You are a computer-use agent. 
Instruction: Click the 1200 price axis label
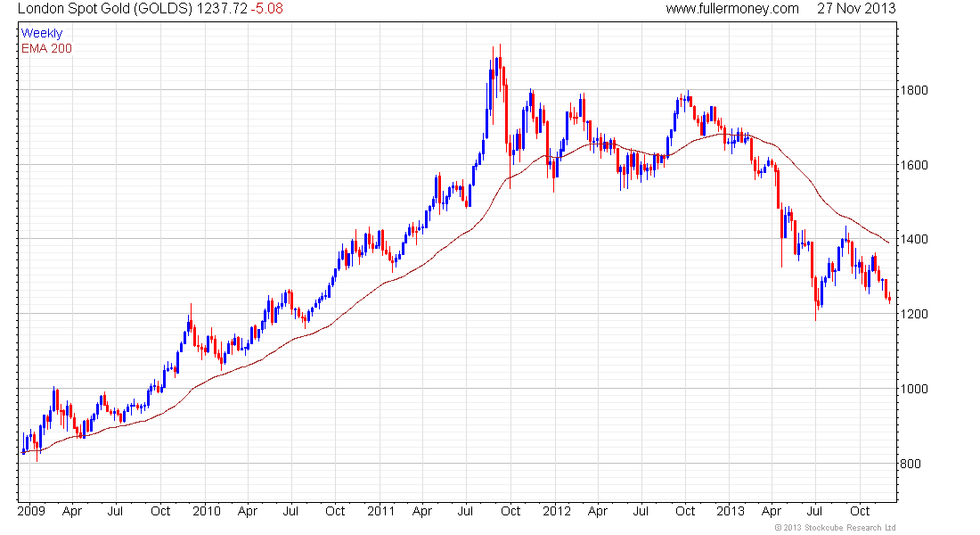pos(914,314)
